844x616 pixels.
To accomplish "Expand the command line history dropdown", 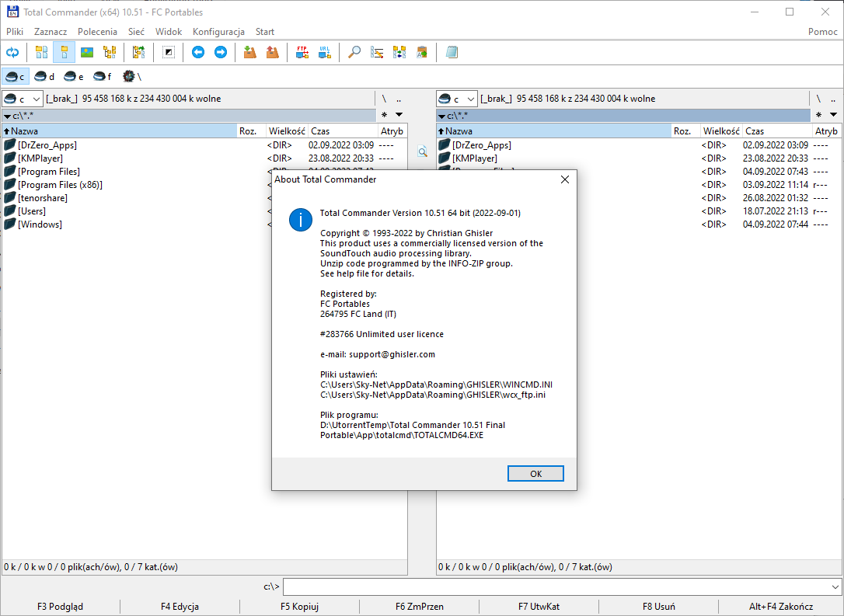I will (835, 587).
